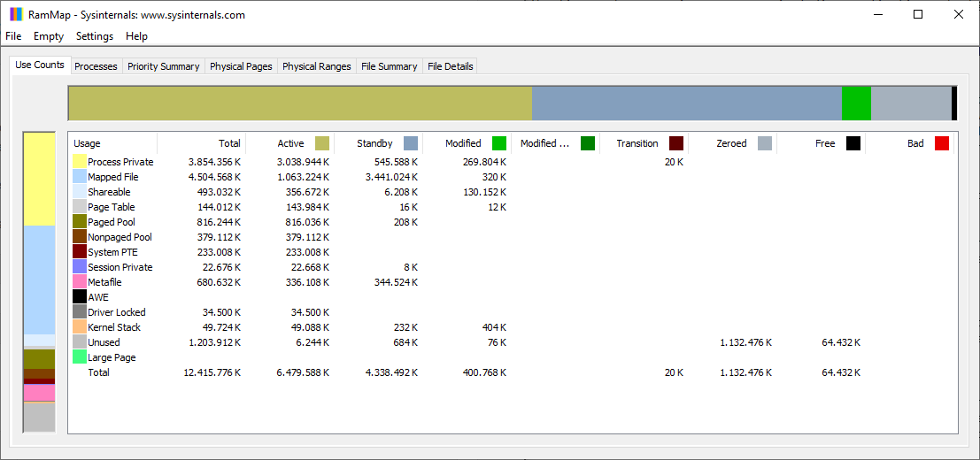Select the Process Private row label
980x460 pixels.
120,162
